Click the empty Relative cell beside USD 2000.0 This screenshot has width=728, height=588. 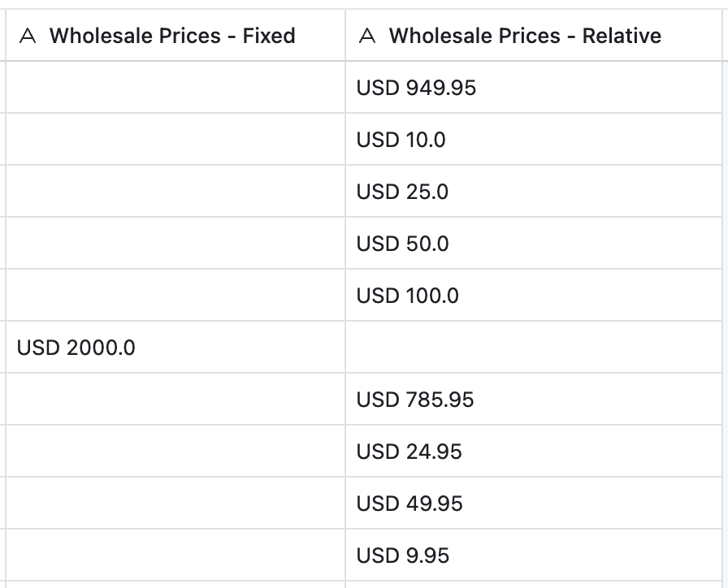click(536, 348)
